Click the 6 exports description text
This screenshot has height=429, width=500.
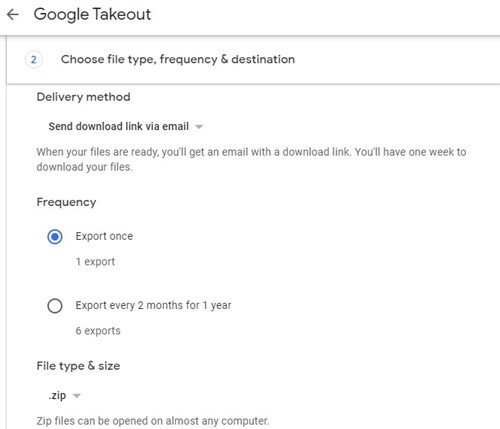pyautogui.click(x=98, y=331)
